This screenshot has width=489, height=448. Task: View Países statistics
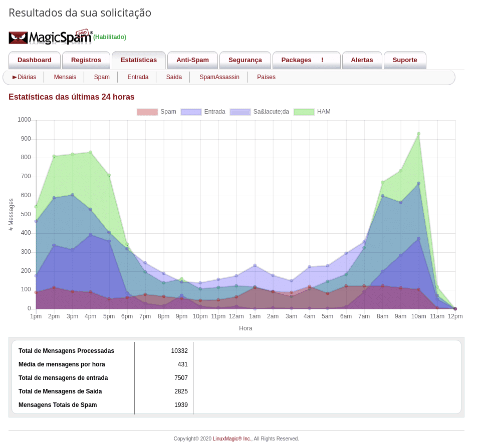pos(266,77)
